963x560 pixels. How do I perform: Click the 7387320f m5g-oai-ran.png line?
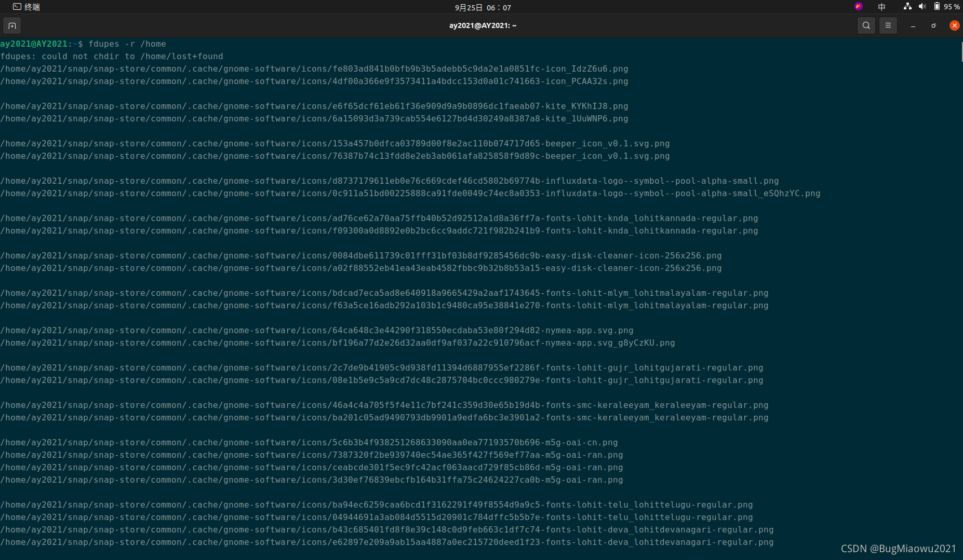point(312,455)
